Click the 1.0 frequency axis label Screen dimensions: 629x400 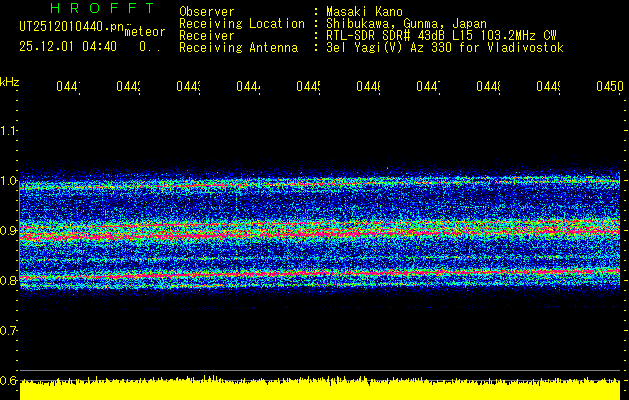coord(8,181)
